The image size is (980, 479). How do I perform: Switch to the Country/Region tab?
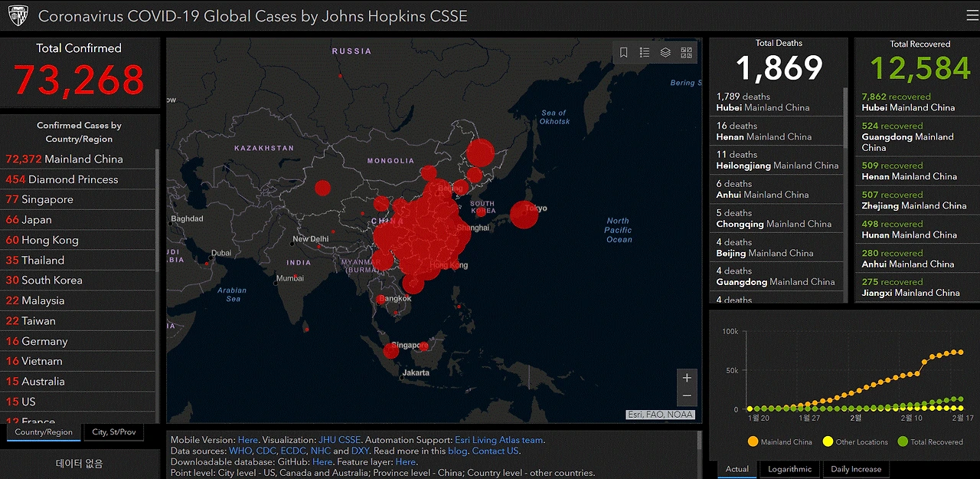pos(44,432)
